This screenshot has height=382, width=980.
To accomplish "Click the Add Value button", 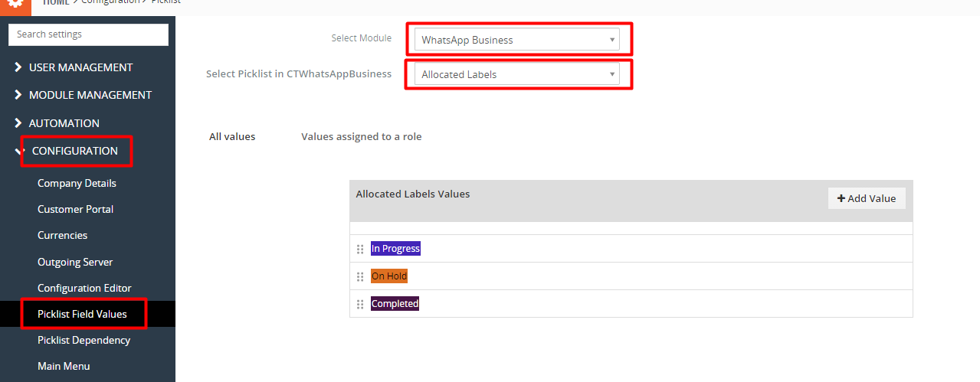I will (x=867, y=198).
